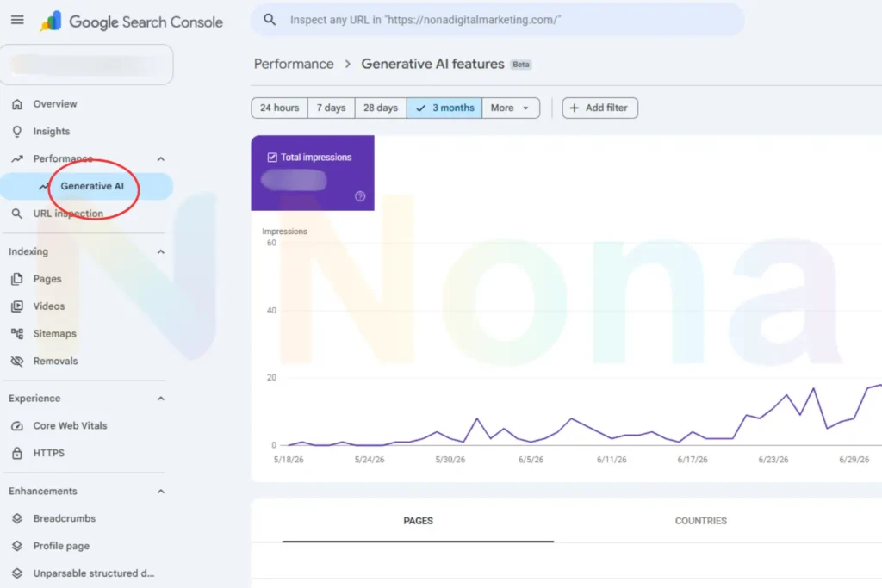Click the Total impressions metric card
The height and width of the screenshot is (588, 882).
[x=313, y=173]
